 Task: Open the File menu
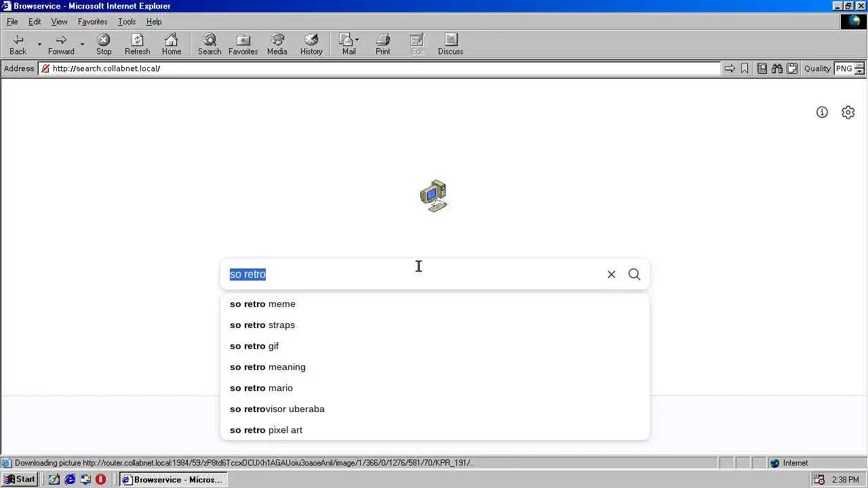12,22
